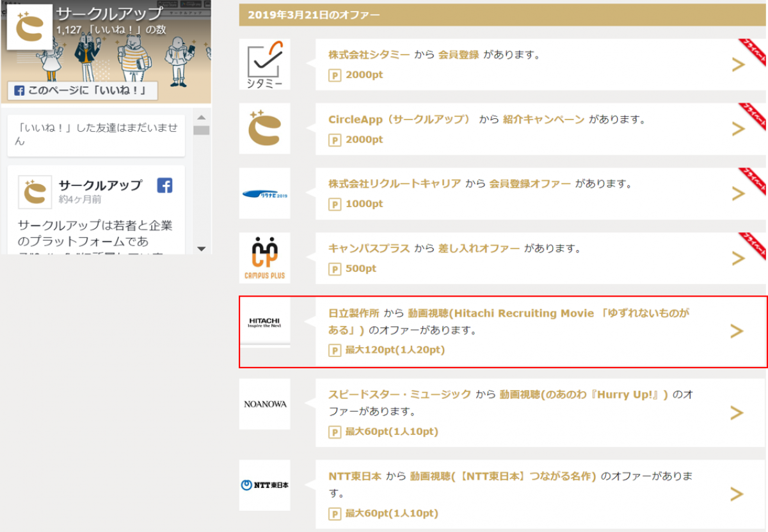This screenshot has height=532, width=768.
Task: Click 最大60pt(1人10pt) under スピードスター offer
Action: tap(392, 432)
